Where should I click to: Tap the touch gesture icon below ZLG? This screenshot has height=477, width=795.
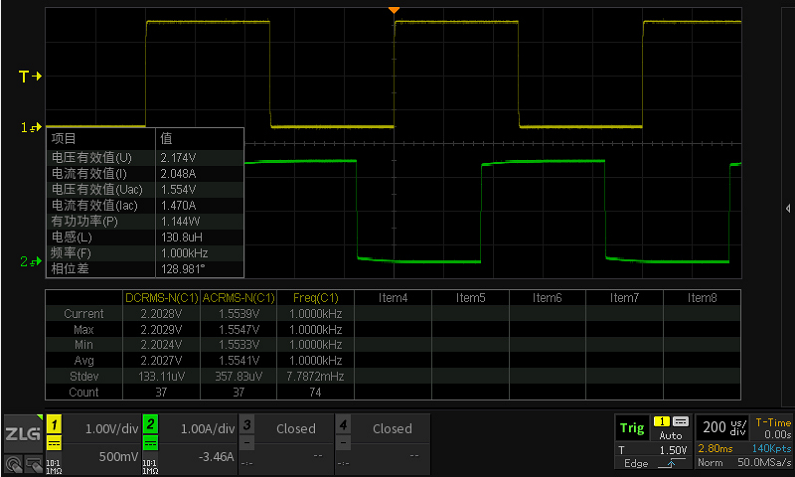[x=14, y=464]
